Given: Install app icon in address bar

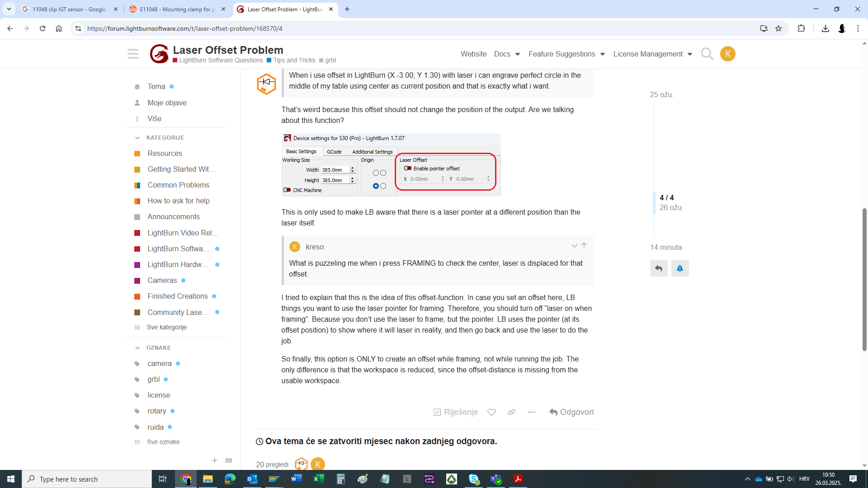Looking at the screenshot, I should 764,28.
